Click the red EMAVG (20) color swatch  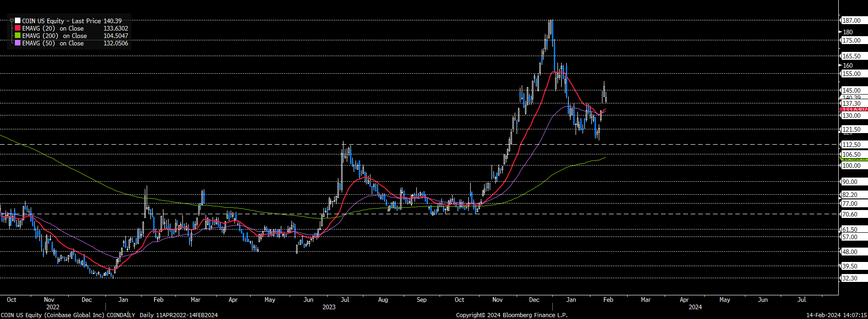click(18, 28)
